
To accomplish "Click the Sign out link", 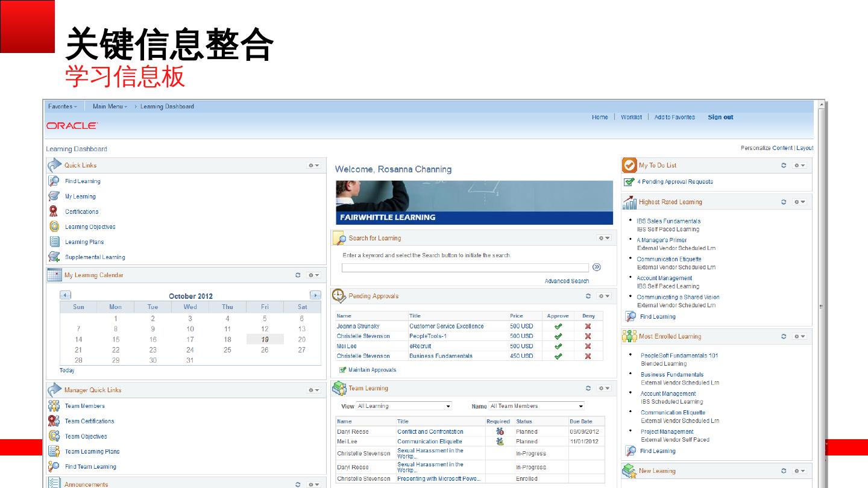I will [x=720, y=117].
